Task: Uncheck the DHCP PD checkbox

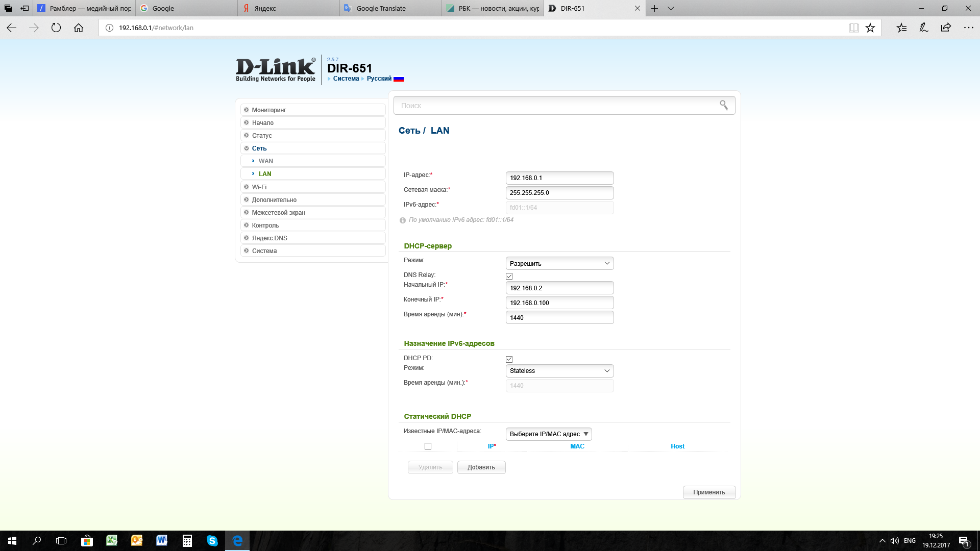Action: [509, 359]
